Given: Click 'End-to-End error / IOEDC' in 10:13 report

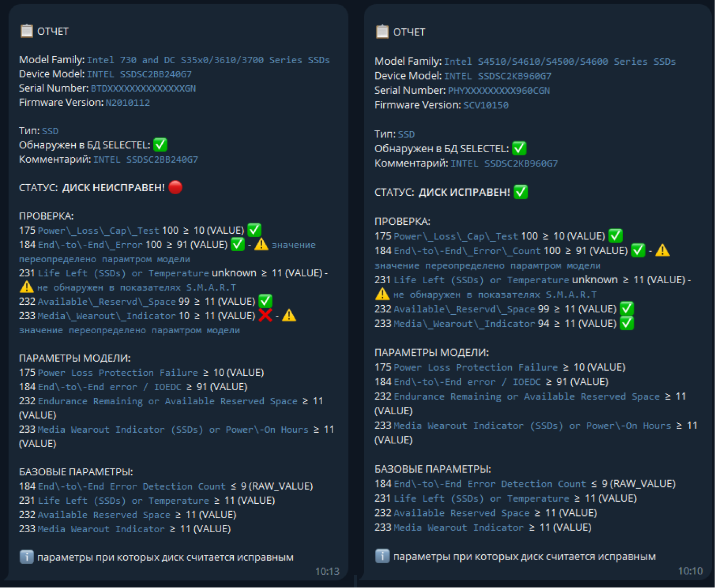Looking at the screenshot, I should 110,387.
